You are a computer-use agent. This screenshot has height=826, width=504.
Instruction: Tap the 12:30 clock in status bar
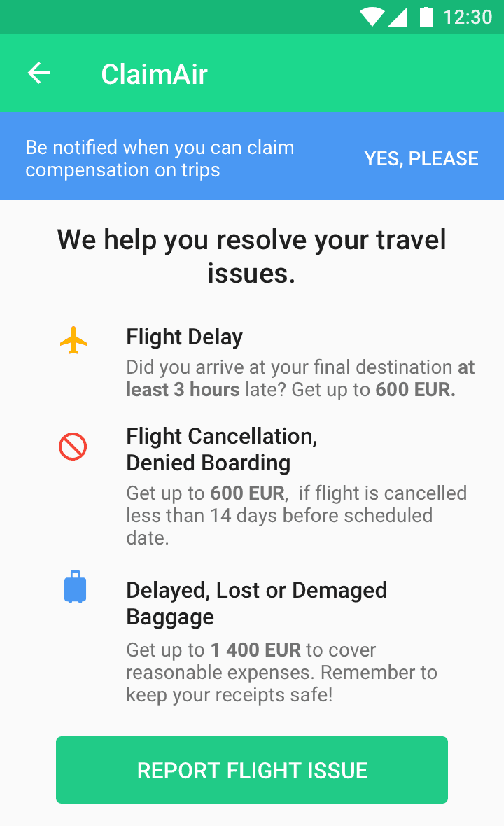[468, 17]
